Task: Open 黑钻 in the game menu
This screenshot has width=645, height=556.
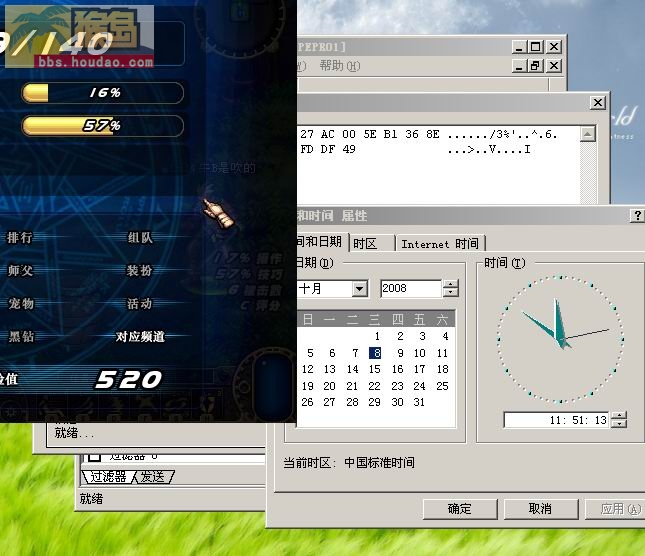Action: (x=21, y=336)
